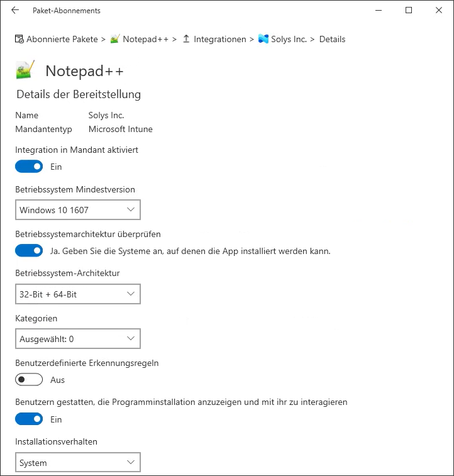Image resolution: width=454 pixels, height=476 pixels.
Task: Navigate to Integrationen breadcrumb
Action: coord(219,39)
